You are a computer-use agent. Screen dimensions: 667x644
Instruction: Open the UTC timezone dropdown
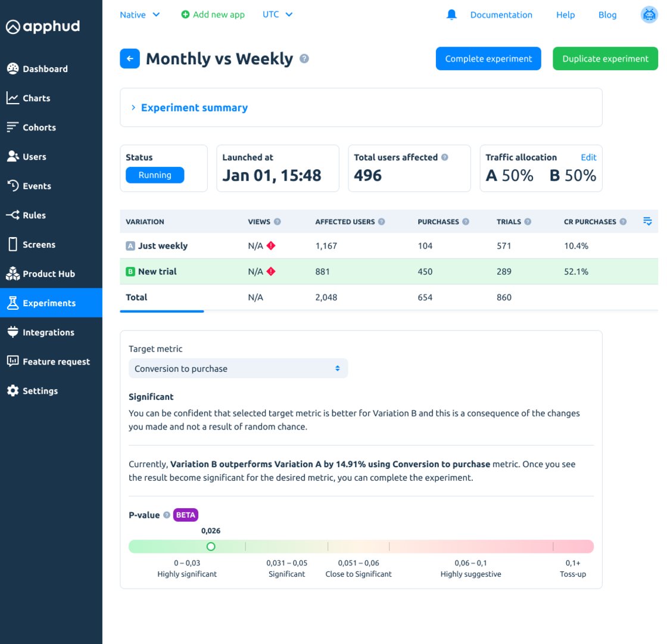coord(278,14)
